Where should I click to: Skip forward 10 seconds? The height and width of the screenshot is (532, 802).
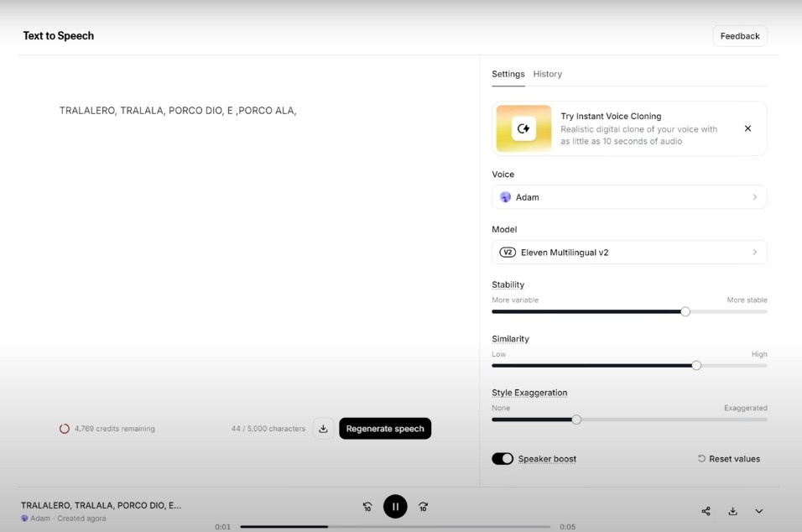point(423,507)
